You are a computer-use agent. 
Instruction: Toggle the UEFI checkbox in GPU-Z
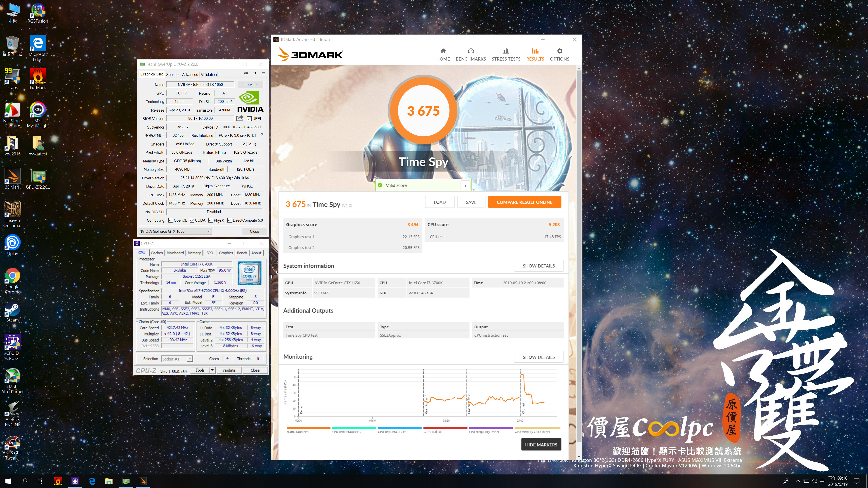pos(249,119)
